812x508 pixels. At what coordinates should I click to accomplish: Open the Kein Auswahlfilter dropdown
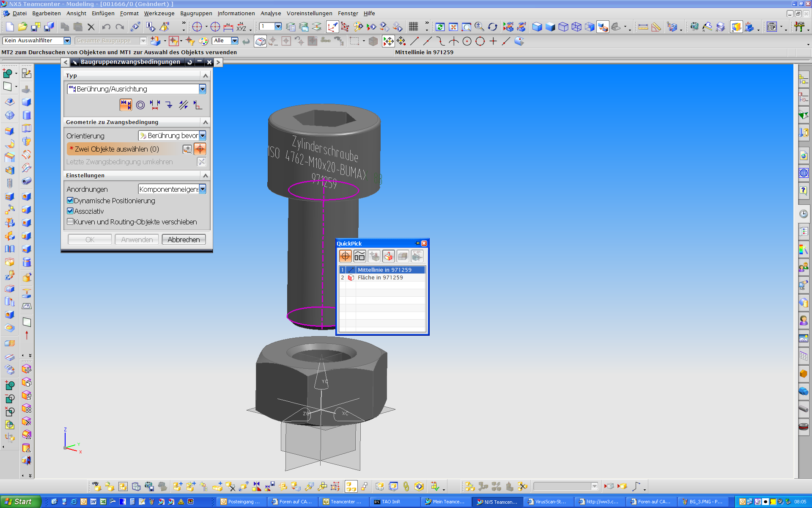click(x=67, y=41)
